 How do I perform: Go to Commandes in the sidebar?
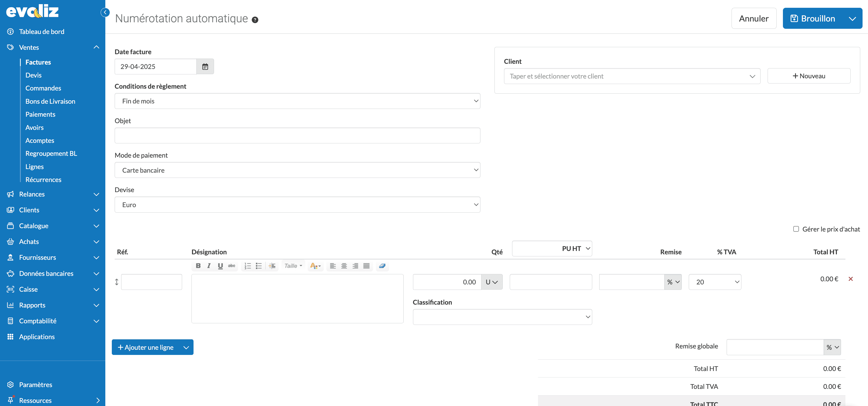[43, 88]
